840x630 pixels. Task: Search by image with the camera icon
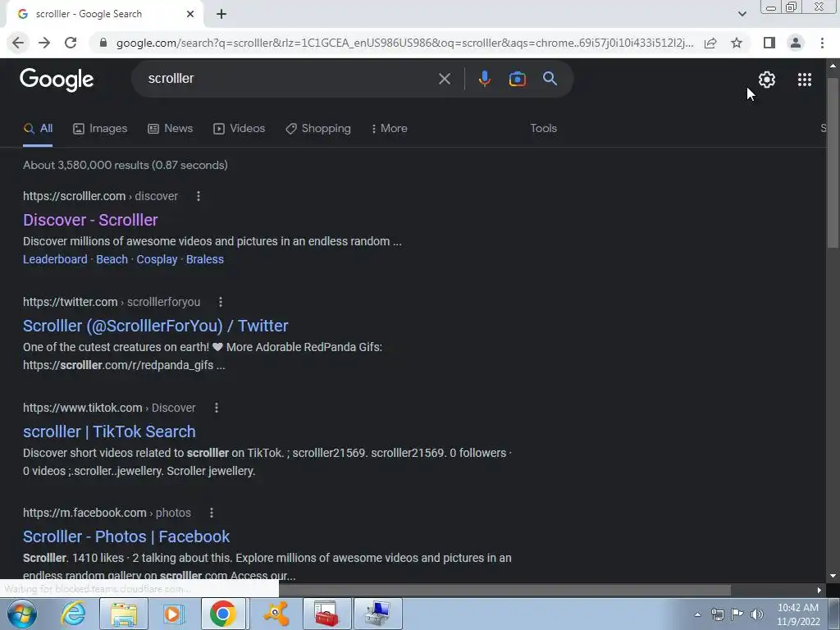(x=517, y=79)
